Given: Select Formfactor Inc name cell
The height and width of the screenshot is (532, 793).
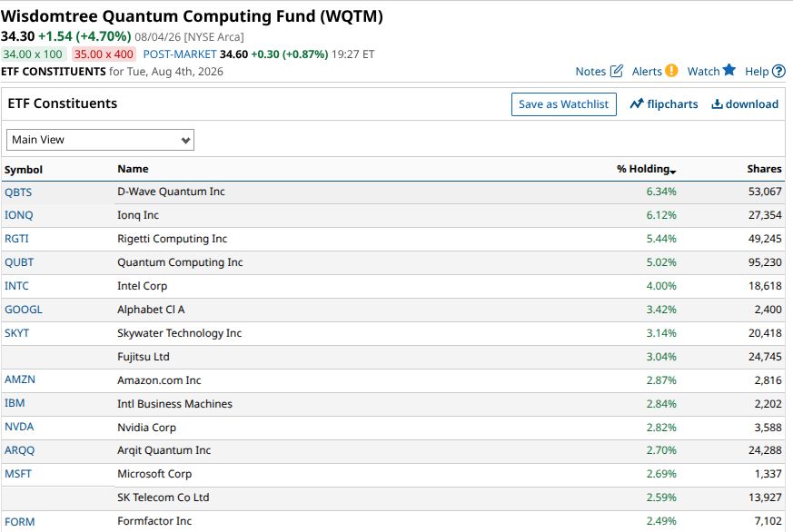Looking at the screenshot, I should (x=154, y=521).
